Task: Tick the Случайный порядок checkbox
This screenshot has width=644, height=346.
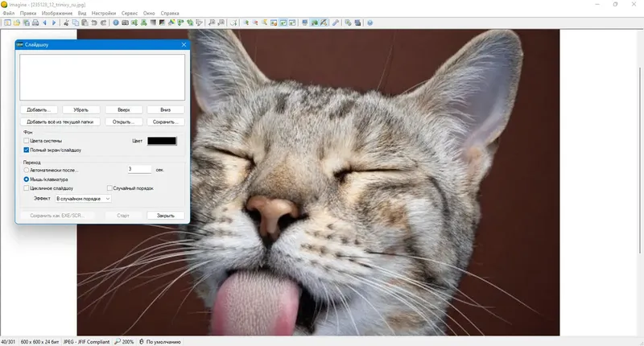Action: click(x=109, y=188)
